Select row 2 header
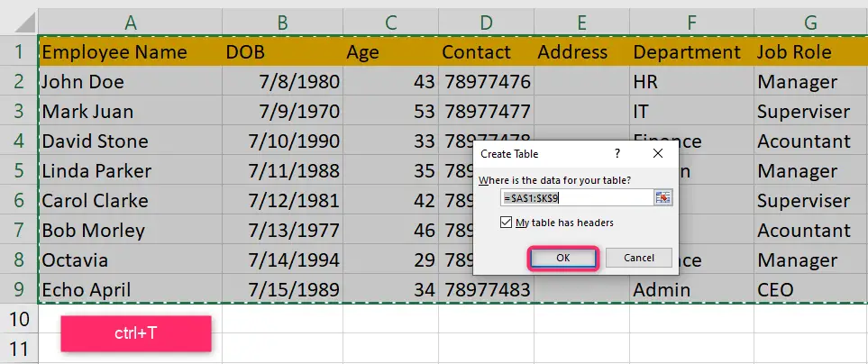 tap(19, 81)
